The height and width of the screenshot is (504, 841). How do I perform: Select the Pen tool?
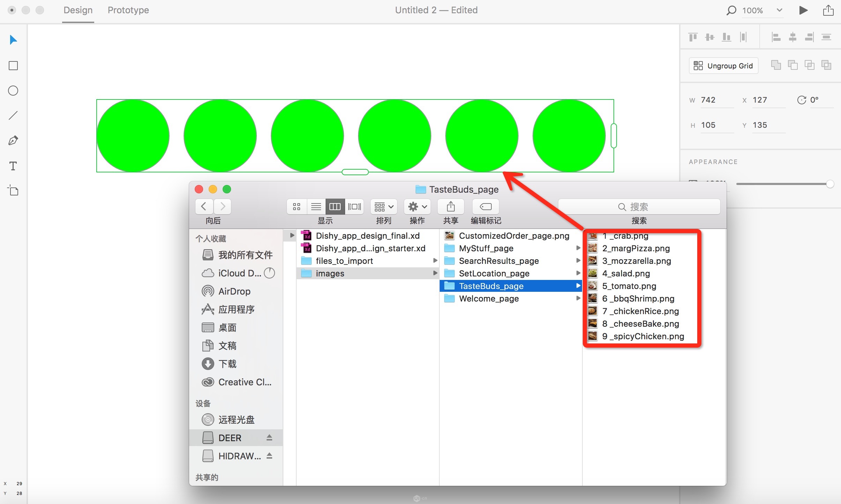coord(13,141)
